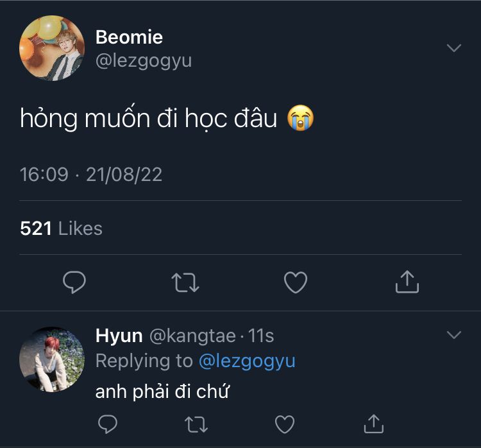The height and width of the screenshot is (448, 481).
Task: Reply to Hyun's comment
Action: [107, 424]
